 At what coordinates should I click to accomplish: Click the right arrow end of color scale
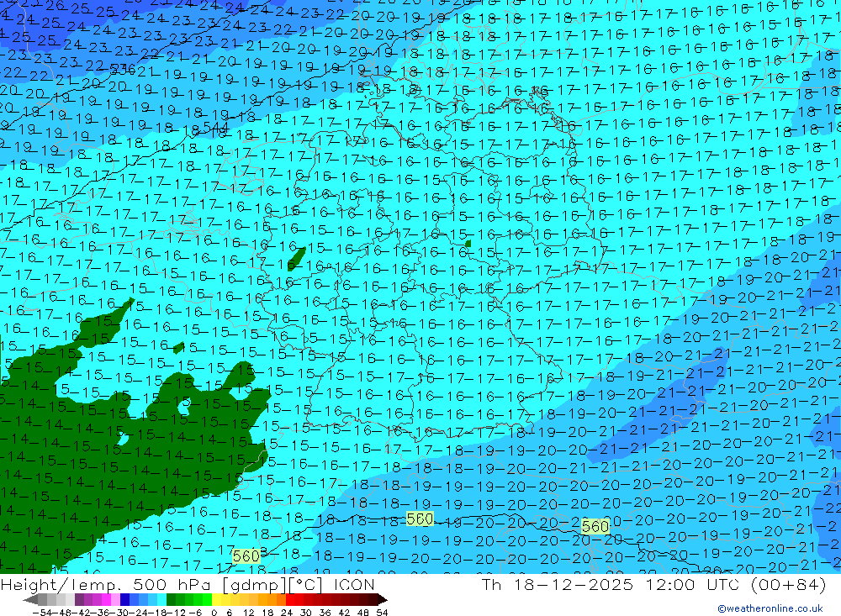(x=383, y=600)
